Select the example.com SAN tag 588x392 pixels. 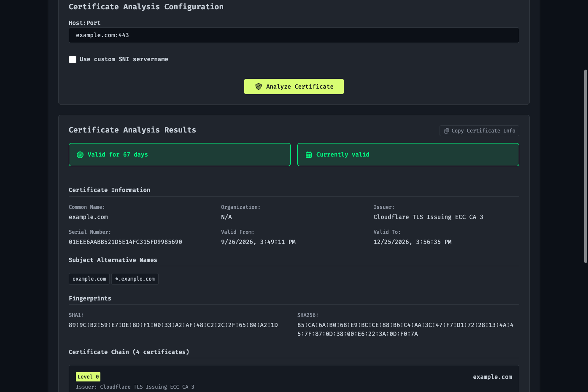point(89,279)
